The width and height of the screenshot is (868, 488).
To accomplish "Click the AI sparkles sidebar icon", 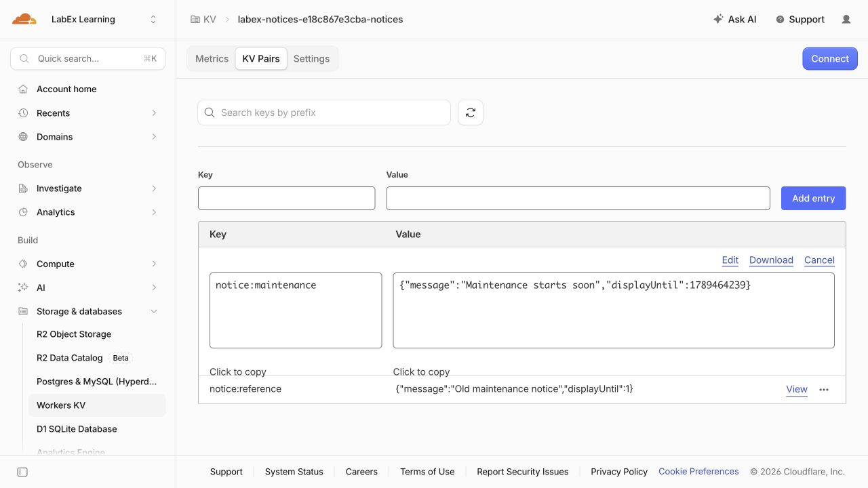I will click(x=23, y=287).
